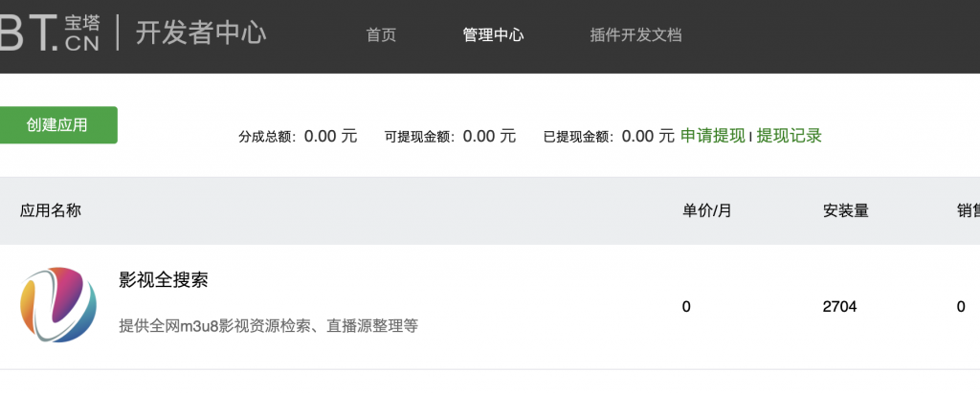Open the 影视全搜索 app name
Viewport: 980px width, 394px height.
[163, 280]
